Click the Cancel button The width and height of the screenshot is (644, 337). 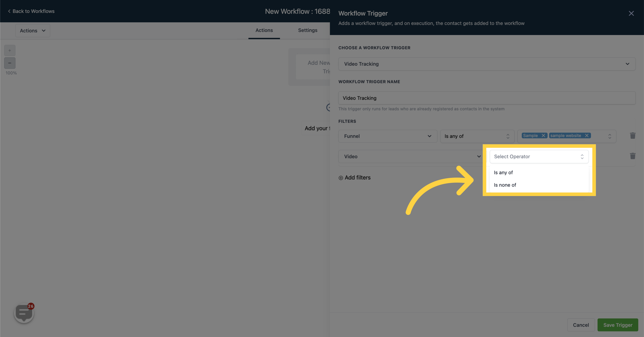(580, 325)
